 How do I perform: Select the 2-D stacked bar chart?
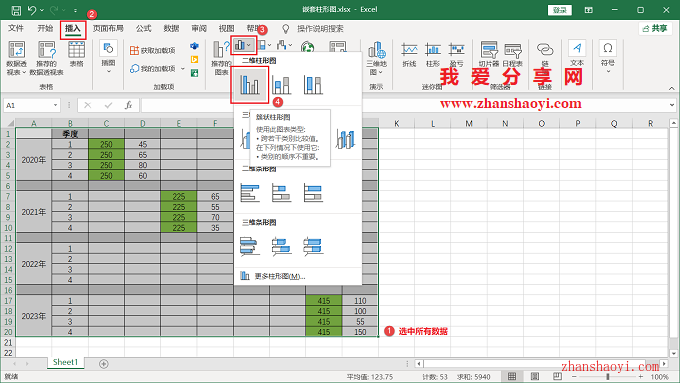click(281, 193)
